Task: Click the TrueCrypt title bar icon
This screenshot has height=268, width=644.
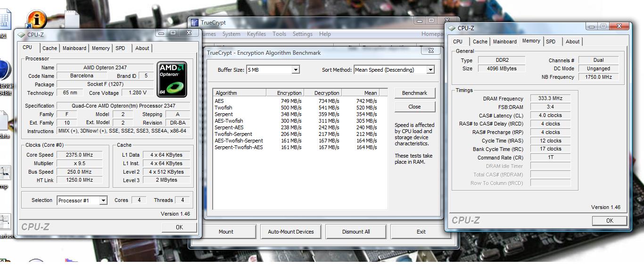Action: [195, 22]
